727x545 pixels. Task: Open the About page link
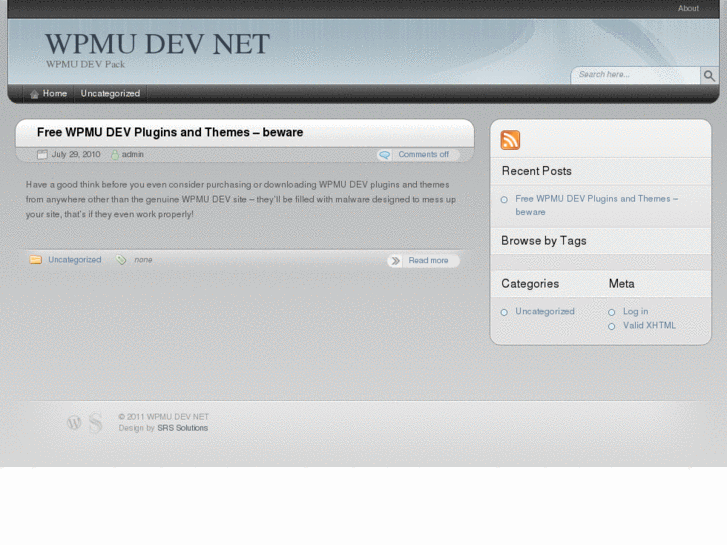tap(688, 8)
